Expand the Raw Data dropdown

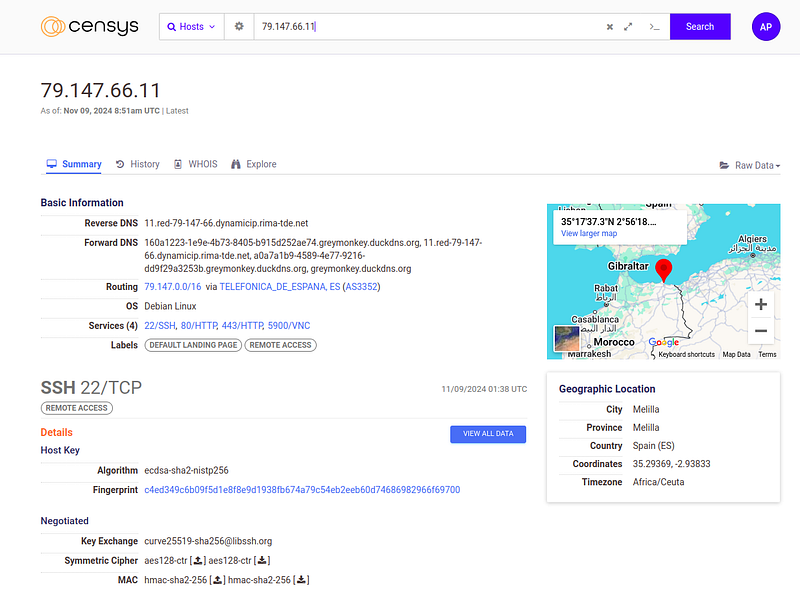(749, 165)
